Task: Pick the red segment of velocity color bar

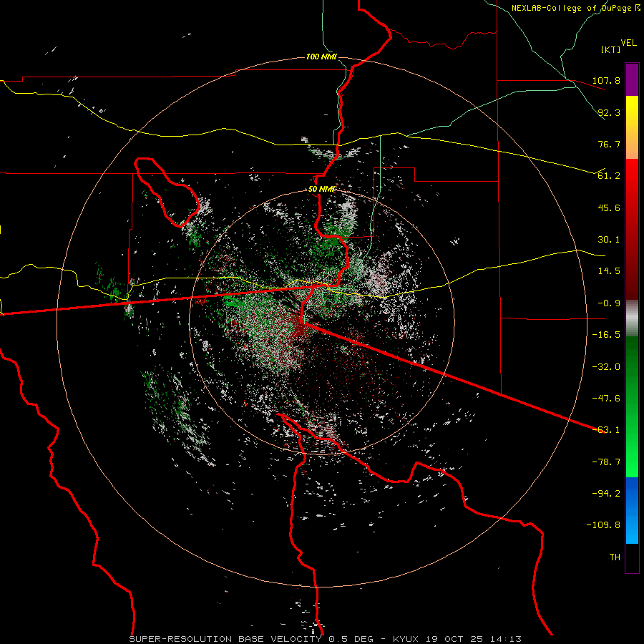Action: pyautogui.click(x=632, y=229)
